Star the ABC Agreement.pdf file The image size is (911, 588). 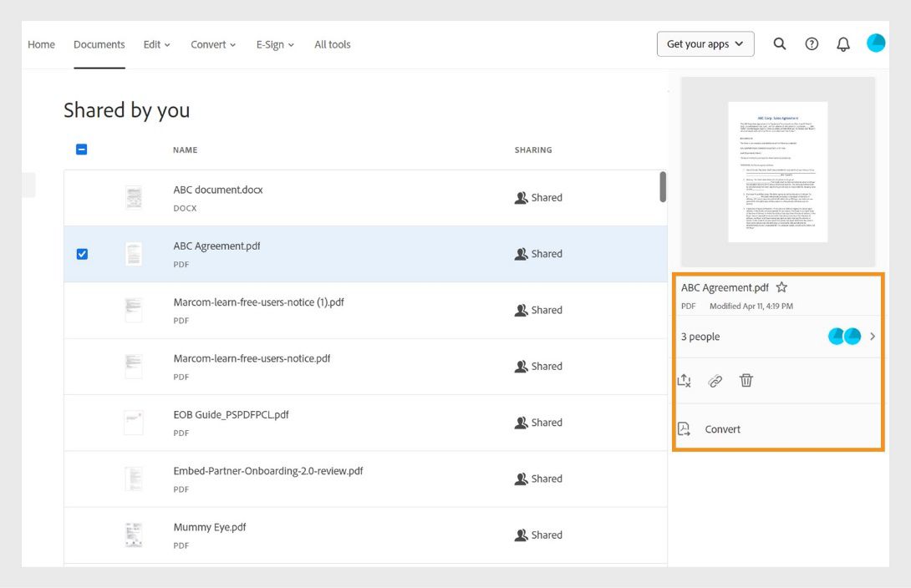click(781, 287)
